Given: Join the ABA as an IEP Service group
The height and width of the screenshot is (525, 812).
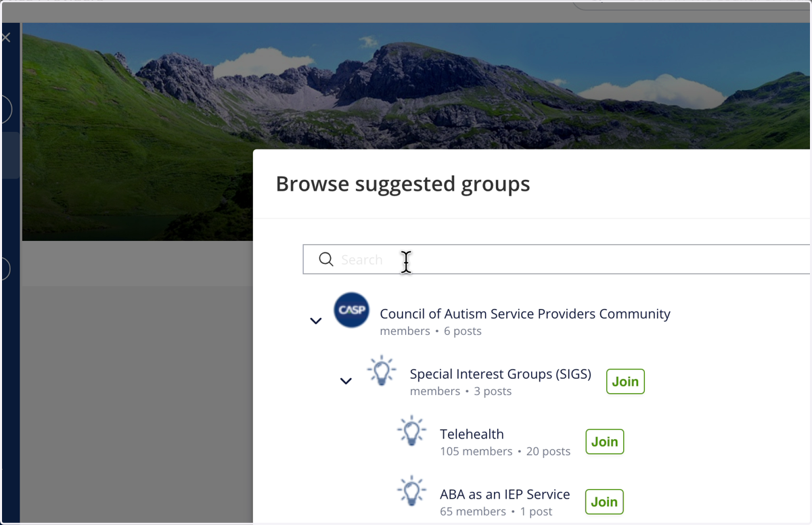Looking at the screenshot, I should 604,502.
